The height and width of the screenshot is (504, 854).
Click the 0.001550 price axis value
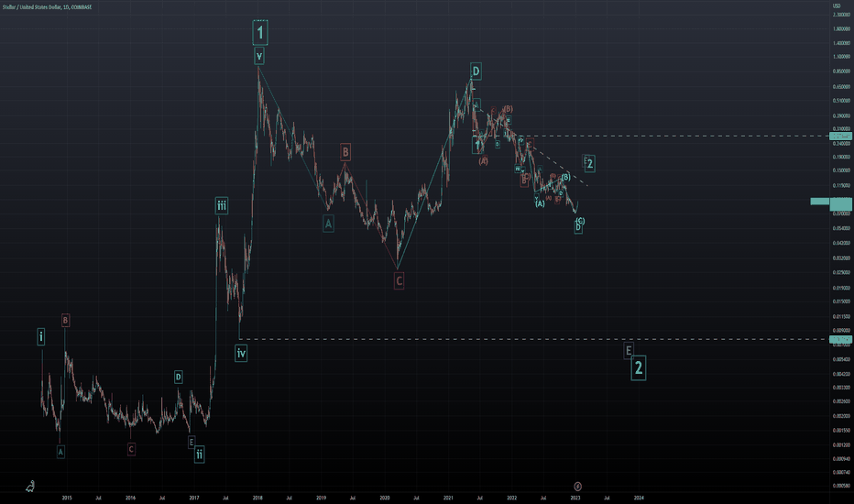tap(841, 430)
